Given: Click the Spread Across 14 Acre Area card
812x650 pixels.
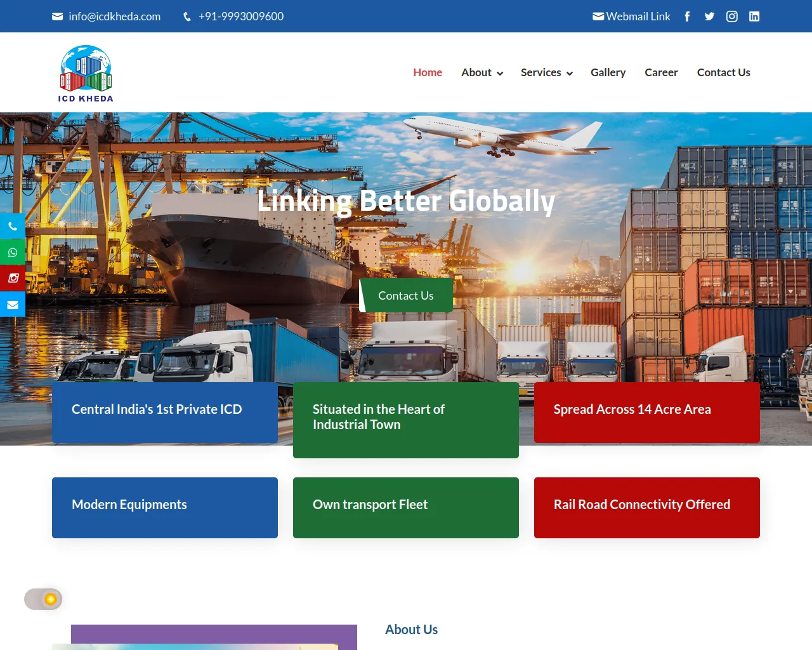Looking at the screenshot, I should tap(647, 413).
